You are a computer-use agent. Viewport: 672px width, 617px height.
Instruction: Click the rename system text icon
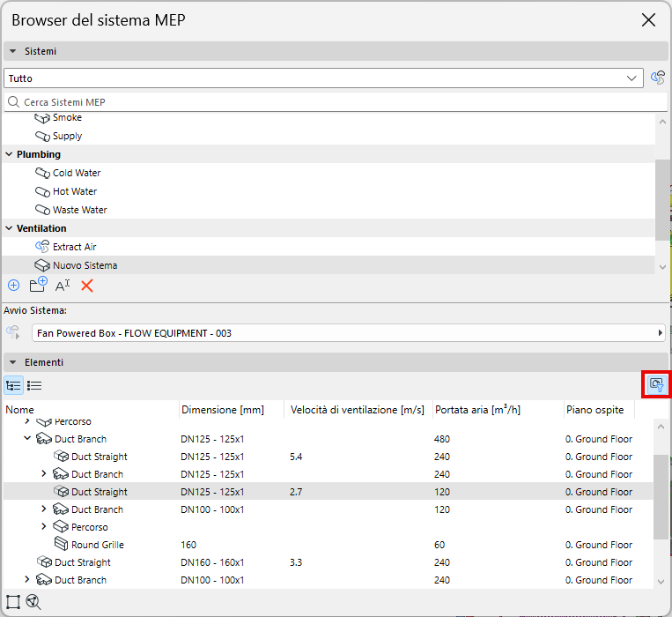[x=63, y=285]
